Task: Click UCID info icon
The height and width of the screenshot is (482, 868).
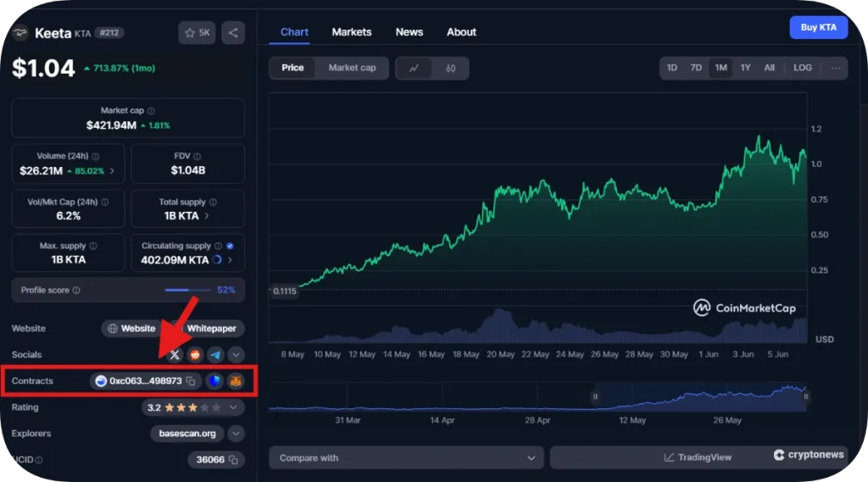Action: pos(39,460)
